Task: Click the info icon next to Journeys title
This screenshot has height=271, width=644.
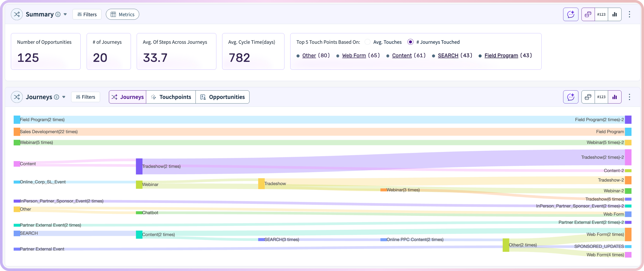Action: click(x=57, y=97)
